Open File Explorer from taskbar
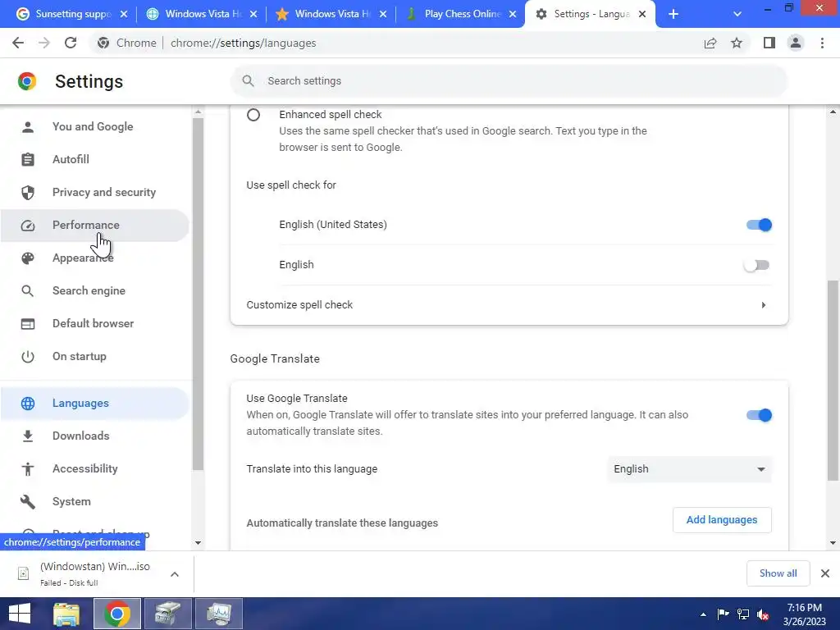 tap(66, 614)
